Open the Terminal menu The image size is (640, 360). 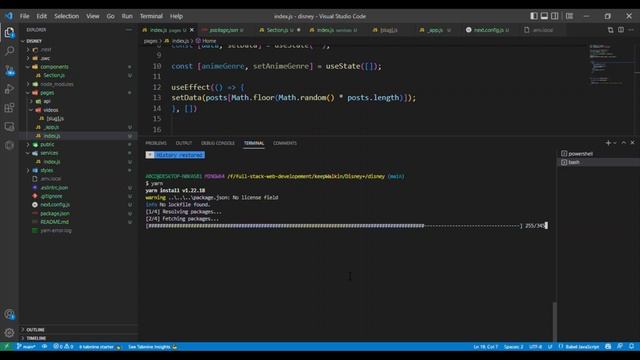click(151, 16)
